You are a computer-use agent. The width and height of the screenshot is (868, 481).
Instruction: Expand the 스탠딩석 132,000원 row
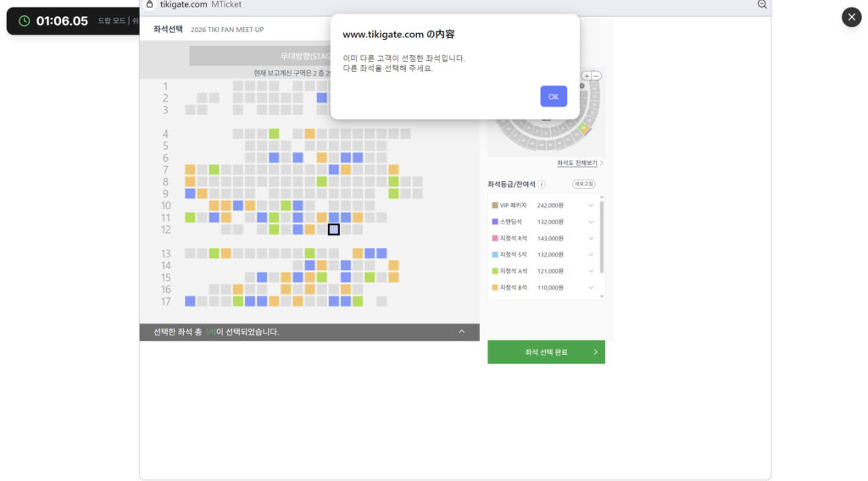pyautogui.click(x=591, y=222)
